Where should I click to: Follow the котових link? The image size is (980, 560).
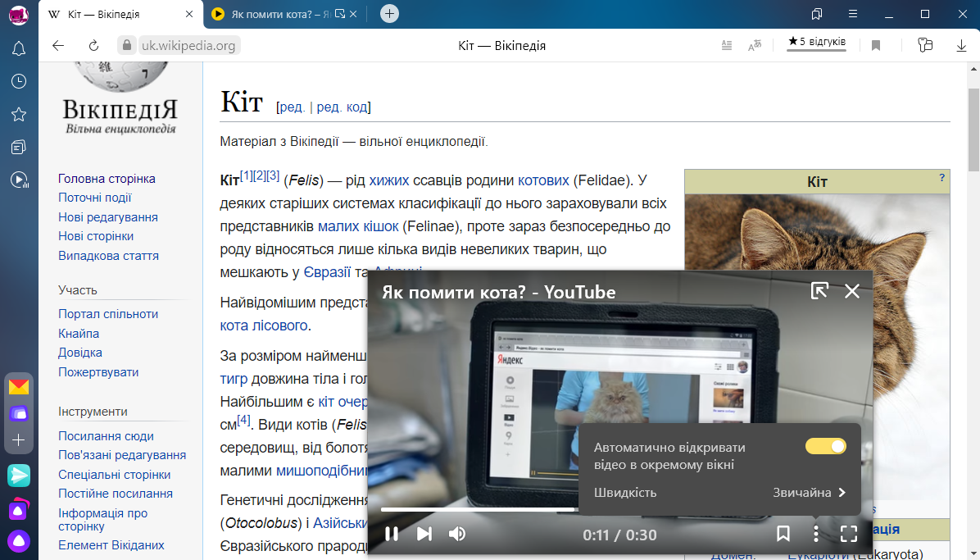click(x=543, y=180)
